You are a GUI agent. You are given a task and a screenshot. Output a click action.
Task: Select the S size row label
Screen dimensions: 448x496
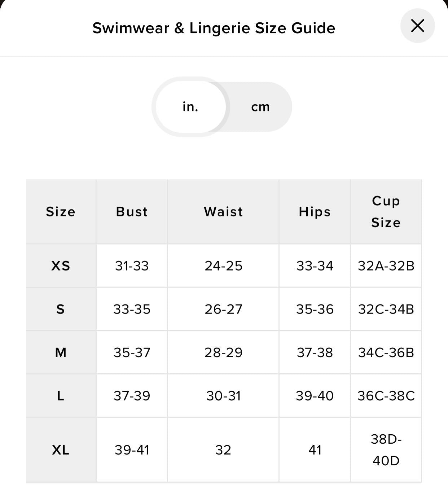(x=61, y=309)
